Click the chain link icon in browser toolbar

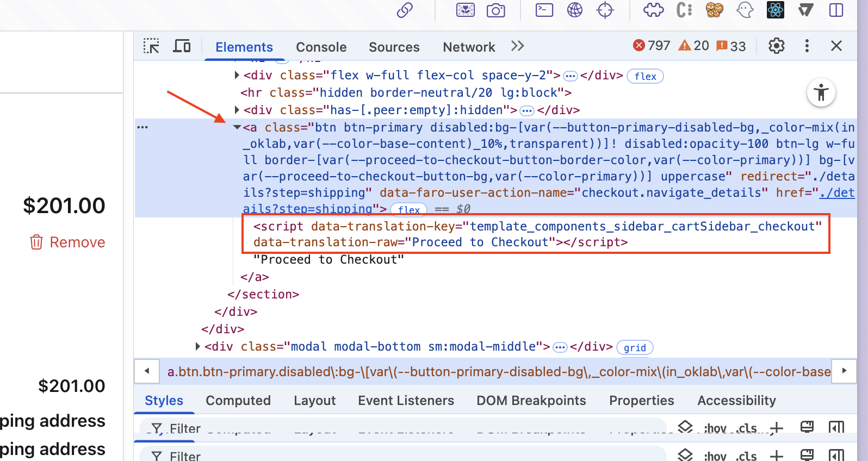click(x=405, y=10)
